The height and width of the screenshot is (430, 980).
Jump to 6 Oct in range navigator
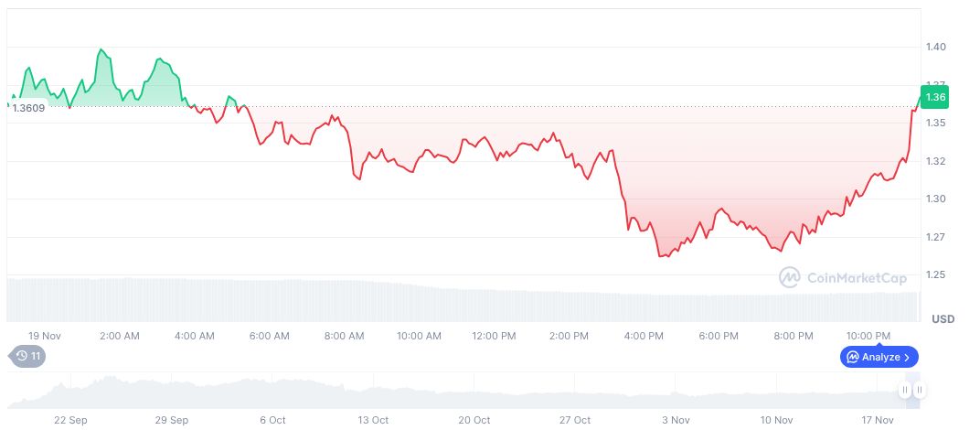pos(272,420)
